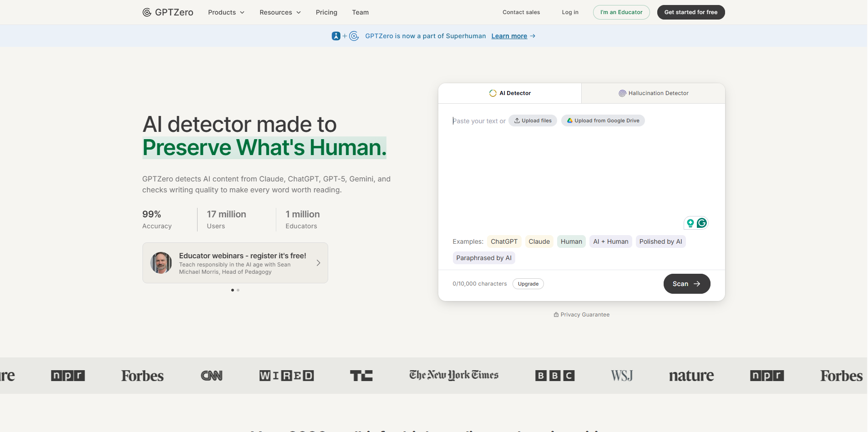The image size is (868, 432).
Task: Select the first carousel dot
Action: pyautogui.click(x=232, y=290)
